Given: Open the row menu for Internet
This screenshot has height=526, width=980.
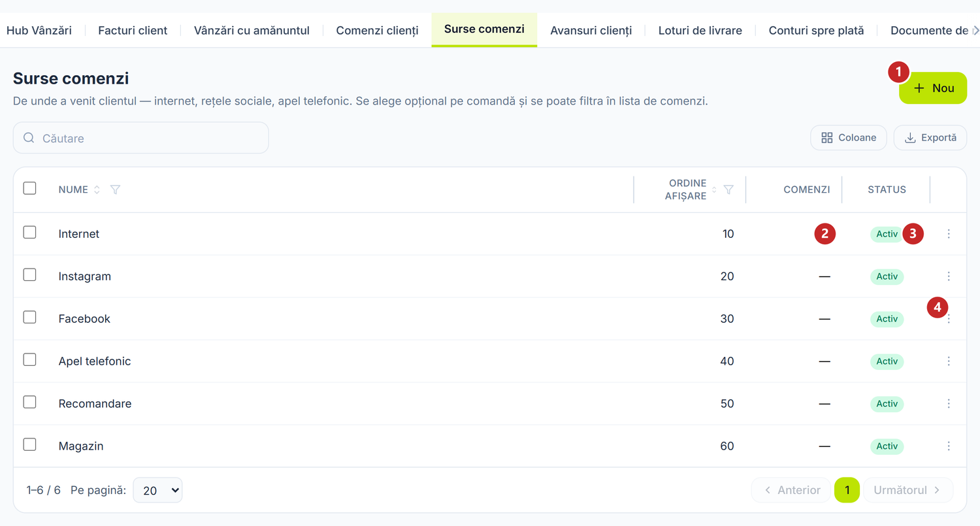Looking at the screenshot, I should 949,234.
